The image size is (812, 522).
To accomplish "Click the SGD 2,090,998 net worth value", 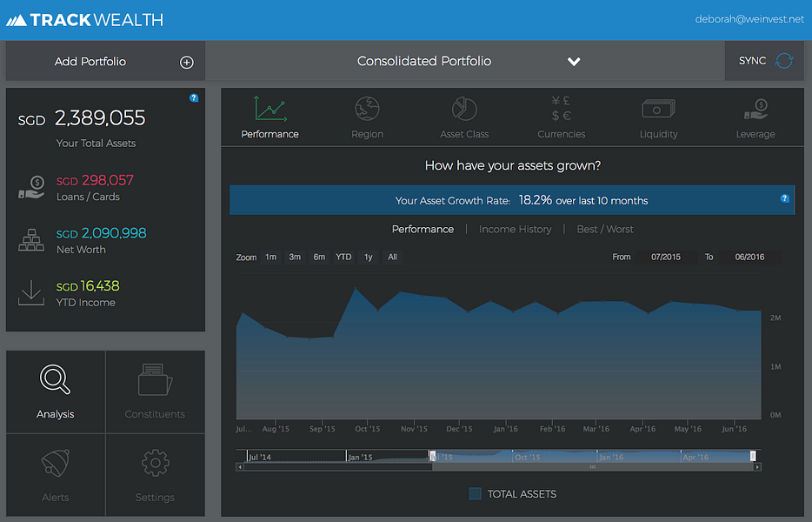I will [x=102, y=233].
